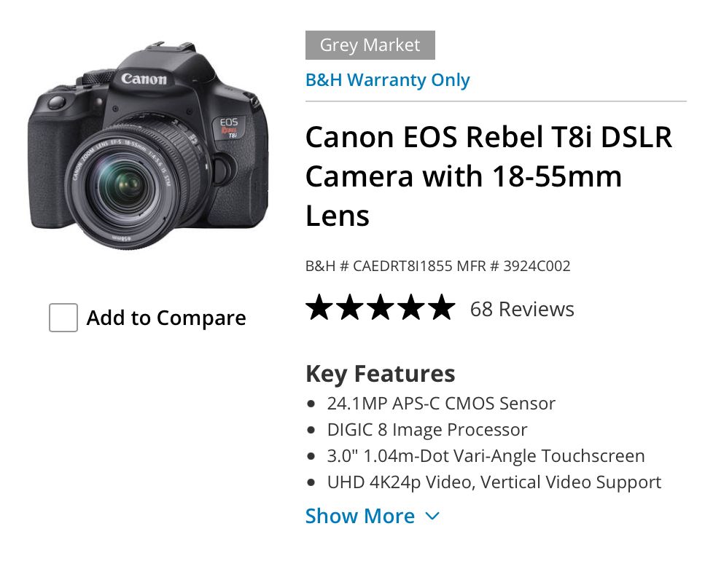Open the Canon EOS Rebel T8i product title

488,176
